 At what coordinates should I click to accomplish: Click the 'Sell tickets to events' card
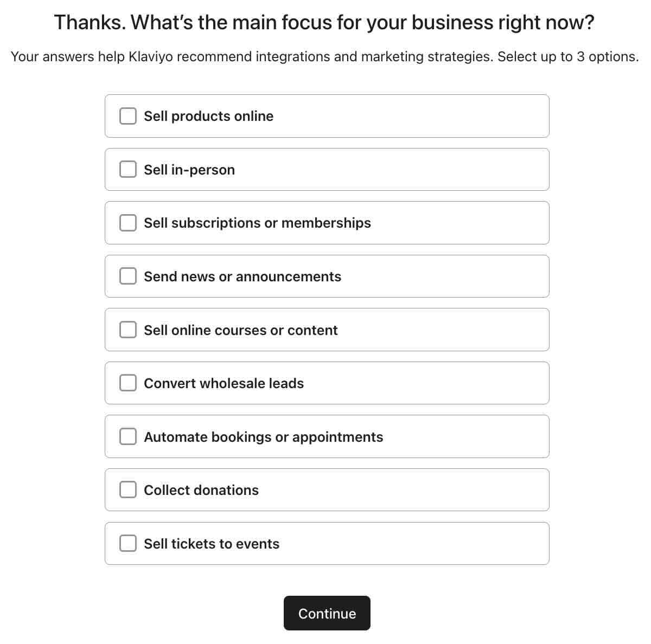(x=327, y=543)
